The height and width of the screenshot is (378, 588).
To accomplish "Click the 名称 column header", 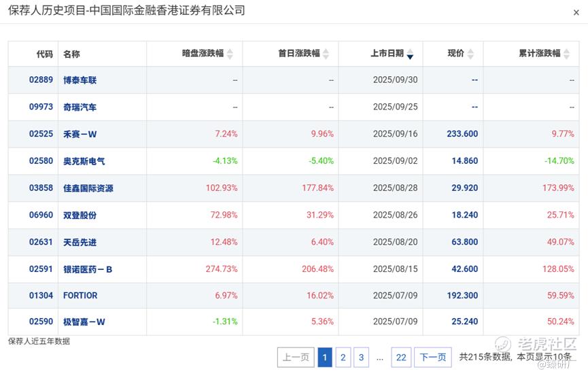I will (71, 54).
